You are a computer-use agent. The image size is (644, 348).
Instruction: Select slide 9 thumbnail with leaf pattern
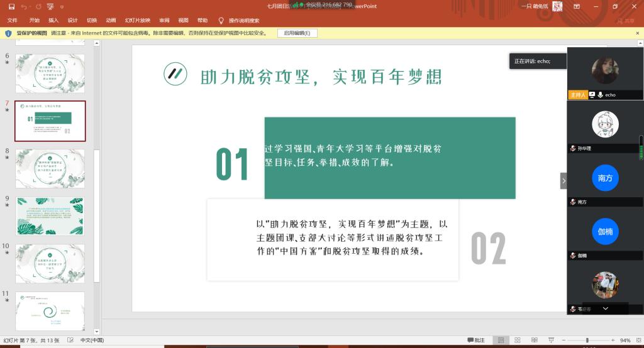point(50,216)
